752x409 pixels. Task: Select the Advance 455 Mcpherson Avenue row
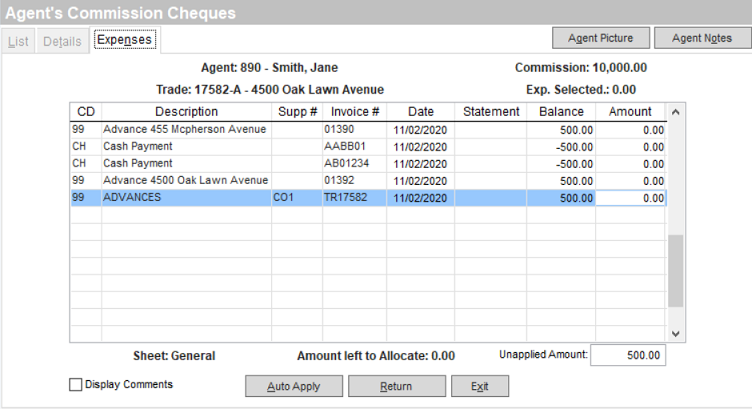(186, 130)
